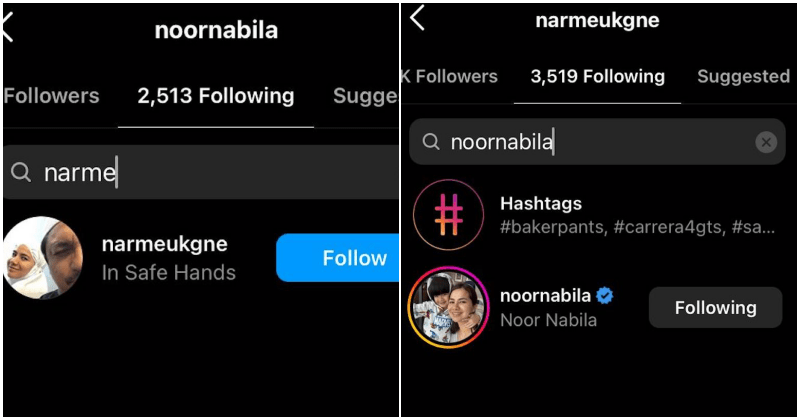Follow narmeukgne with the blue button
The height and width of the screenshot is (420, 800).
[x=337, y=258]
